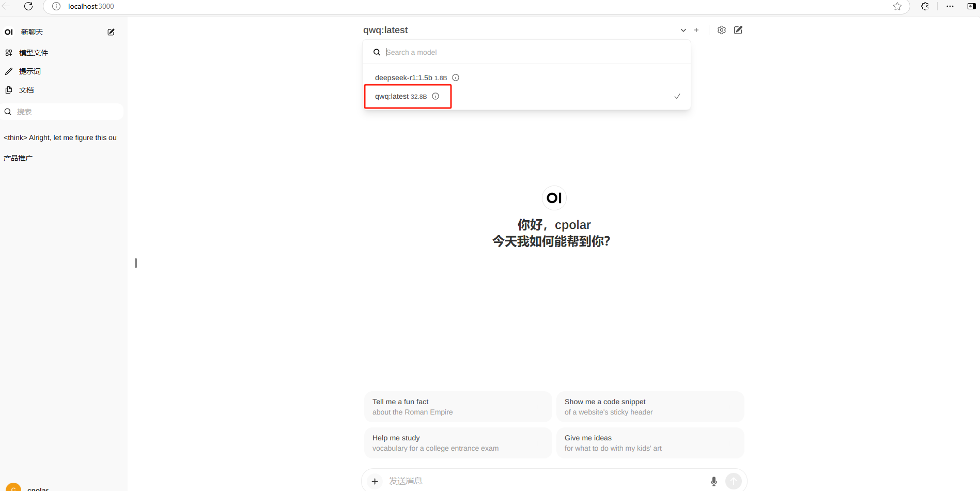Open the new chat compose icon
980x491 pixels.
coord(111,32)
